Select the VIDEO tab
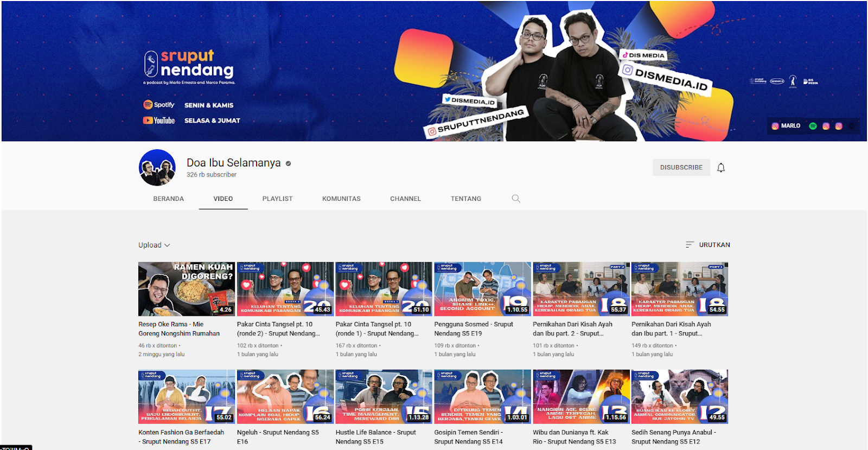 click(223, 199)
